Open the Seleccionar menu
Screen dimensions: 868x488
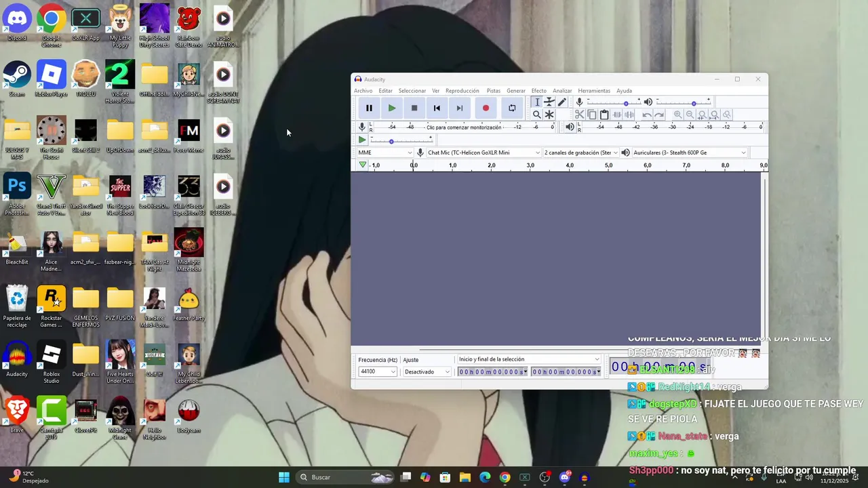click(412, 91)
